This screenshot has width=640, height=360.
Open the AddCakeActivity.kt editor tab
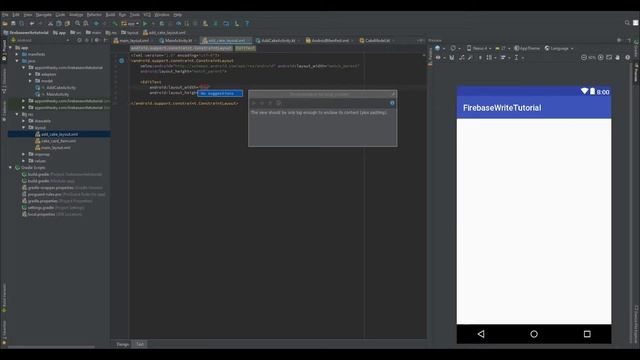(277, 40)
